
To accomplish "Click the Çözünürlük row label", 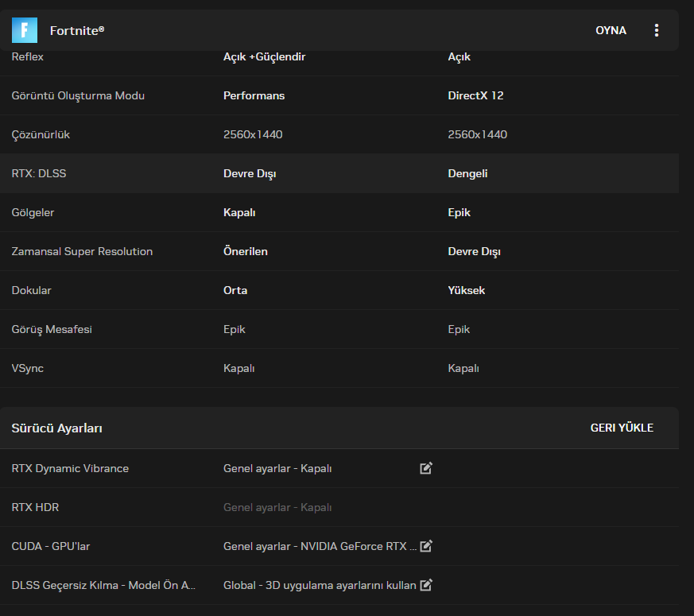I will (41, 134).
